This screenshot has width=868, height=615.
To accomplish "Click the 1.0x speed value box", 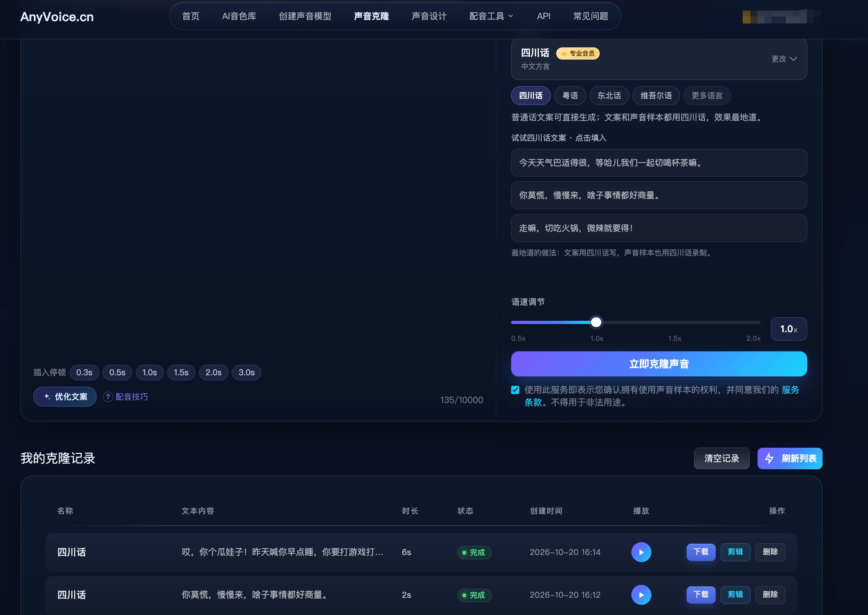I will point(789,329).
